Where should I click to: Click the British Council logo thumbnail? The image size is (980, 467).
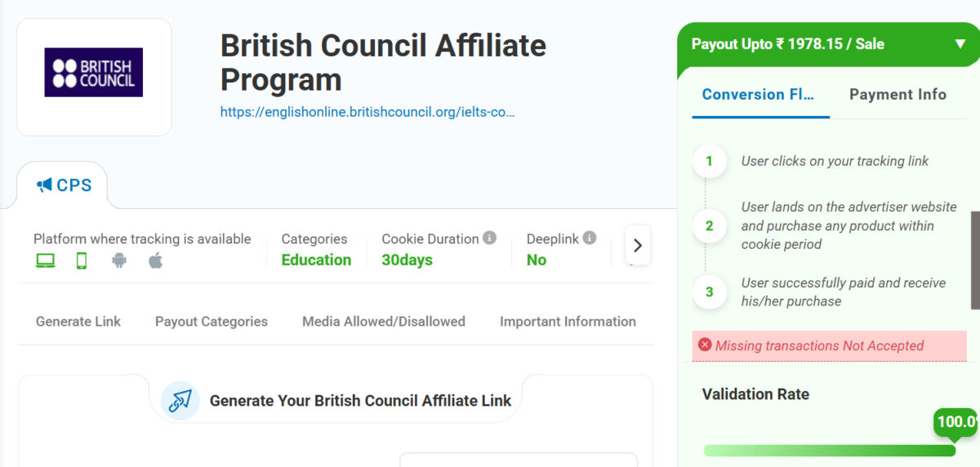point(94,73)
